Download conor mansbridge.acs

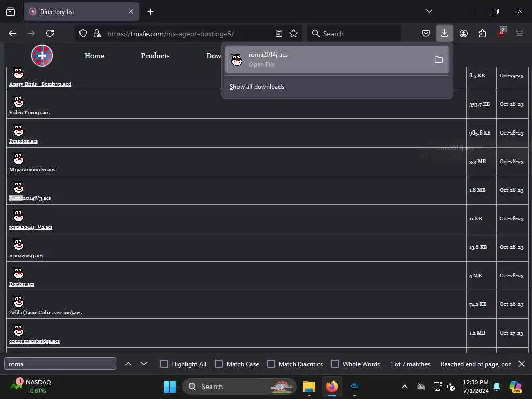(x=34, y=341)
